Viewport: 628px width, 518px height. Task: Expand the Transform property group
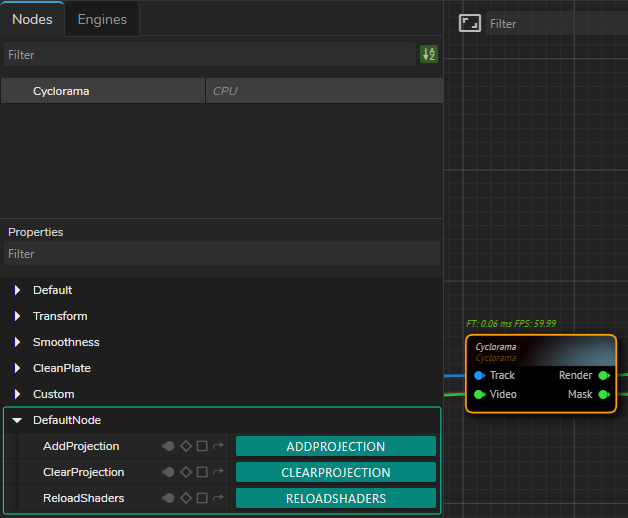tap(17, 316)
